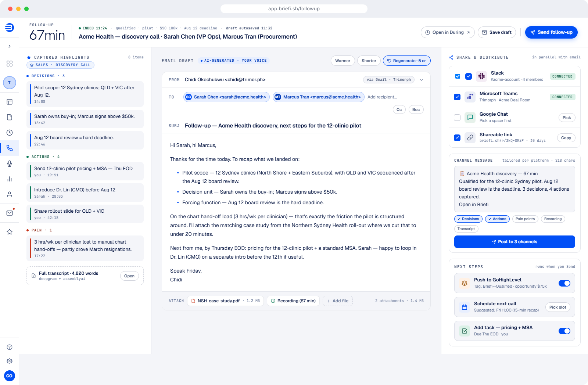Enable the Recording chip
The width and height of the screenshot is (588, 385).
coord(553,219)
